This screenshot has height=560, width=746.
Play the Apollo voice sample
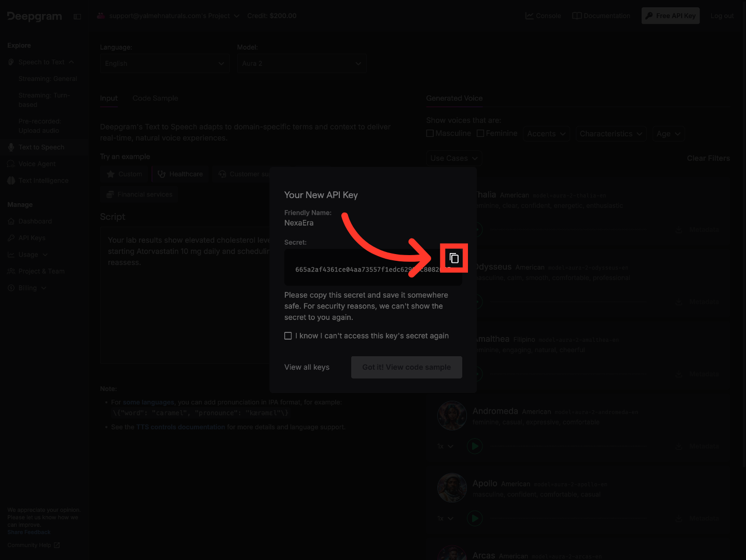point(475,519)
